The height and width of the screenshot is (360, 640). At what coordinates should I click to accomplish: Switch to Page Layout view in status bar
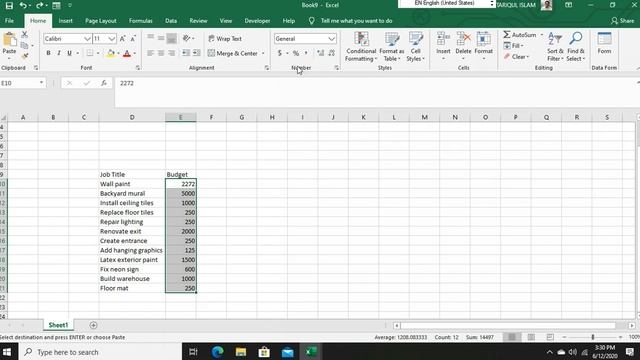[x=531, y=337]
